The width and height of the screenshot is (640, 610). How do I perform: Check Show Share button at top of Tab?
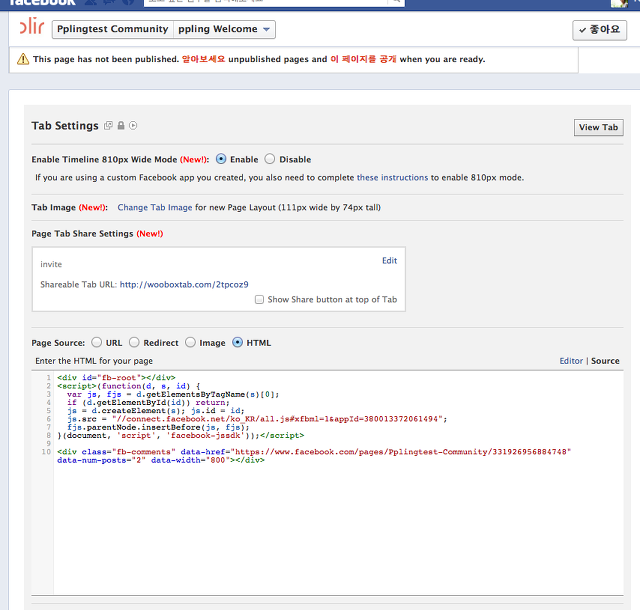259,300
